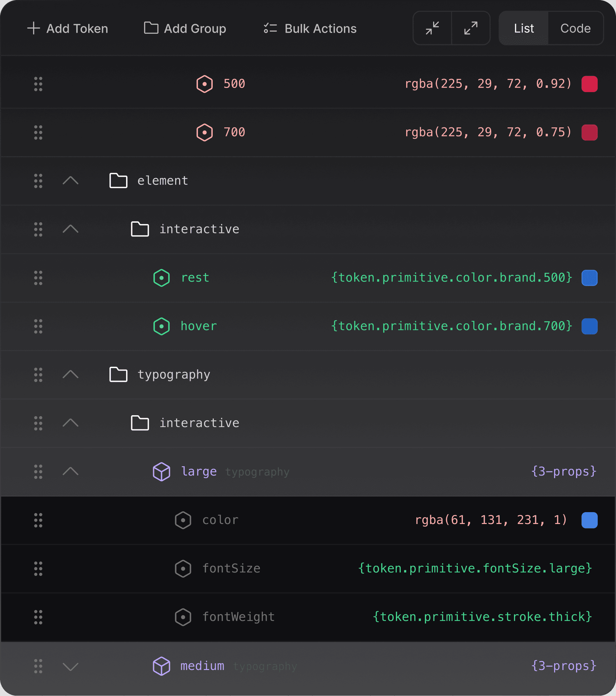Grab the drag handle of the 700 row
Screen dimensions: 616x696
pyautogui.click(x=38, y=133)
